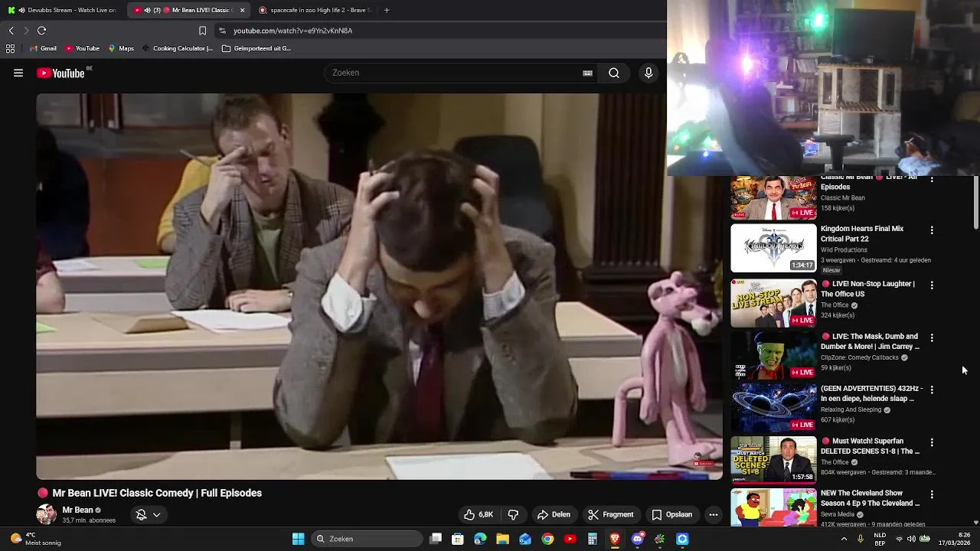The height and width of the screenshot is (551, 980).
Task: Click the YouTube search magnifier button
Action: click(614, 73)
